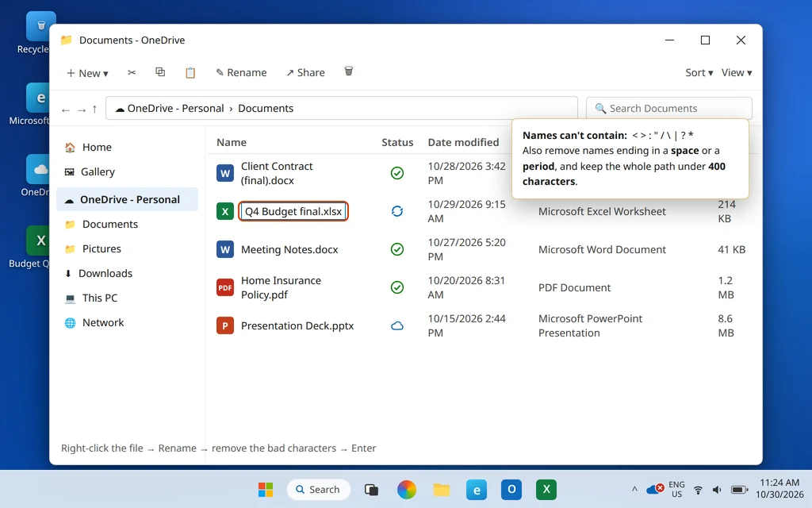Click PowerPoint icon of Presentation Deck
The image size is (812, 508).
pyautogui.click(x=224, y=325)
